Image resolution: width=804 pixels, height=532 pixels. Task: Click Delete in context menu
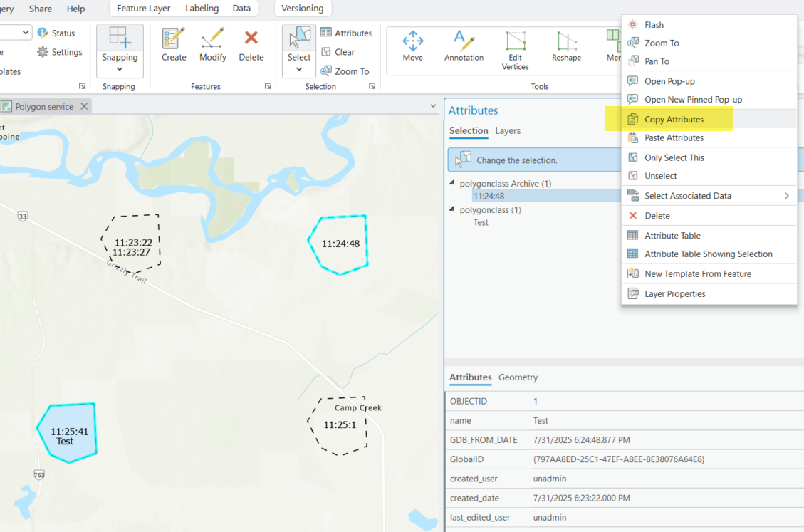click(x=709, y=216)
